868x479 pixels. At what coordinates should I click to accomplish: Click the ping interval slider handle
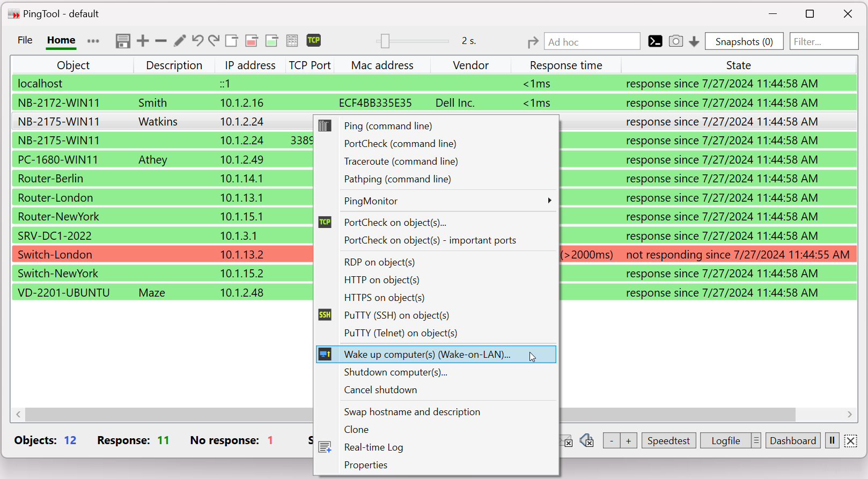point(385,41)
